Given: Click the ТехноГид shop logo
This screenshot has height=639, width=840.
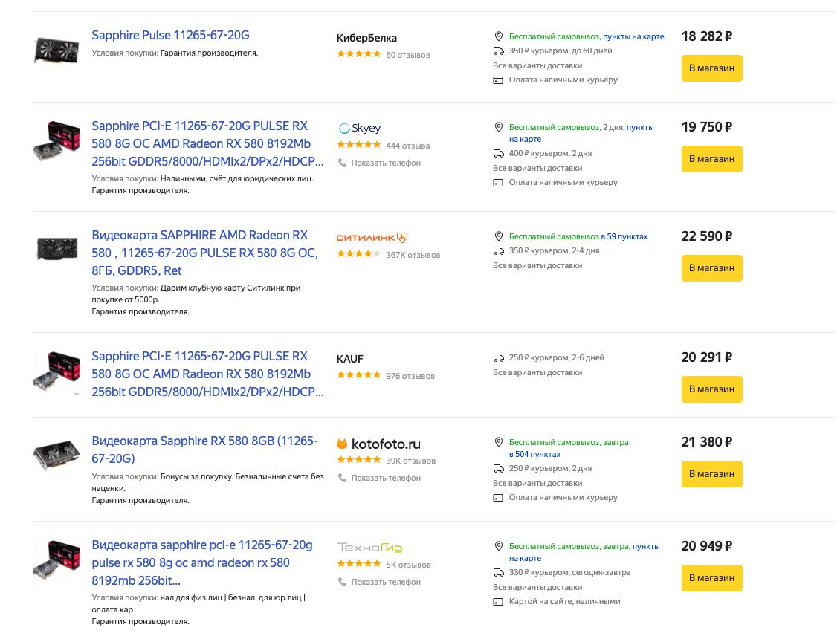Looking at the screenshot, I should [x=369, y=548].
